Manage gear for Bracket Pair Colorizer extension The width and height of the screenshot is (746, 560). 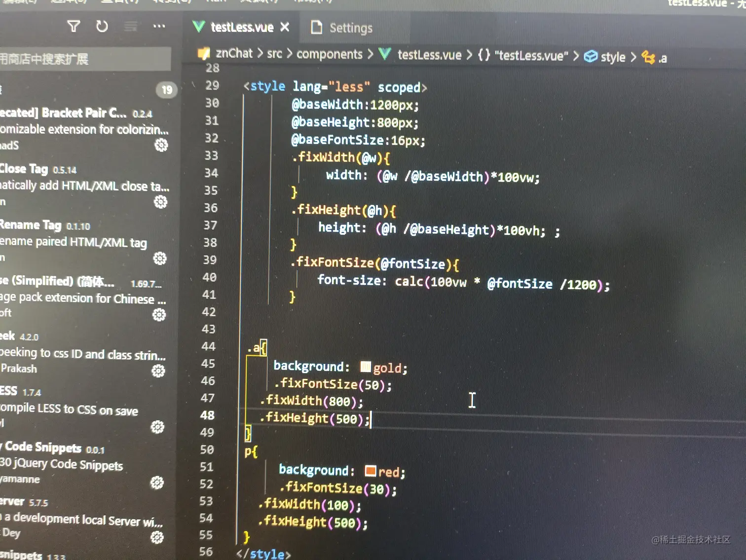(161, 145)
